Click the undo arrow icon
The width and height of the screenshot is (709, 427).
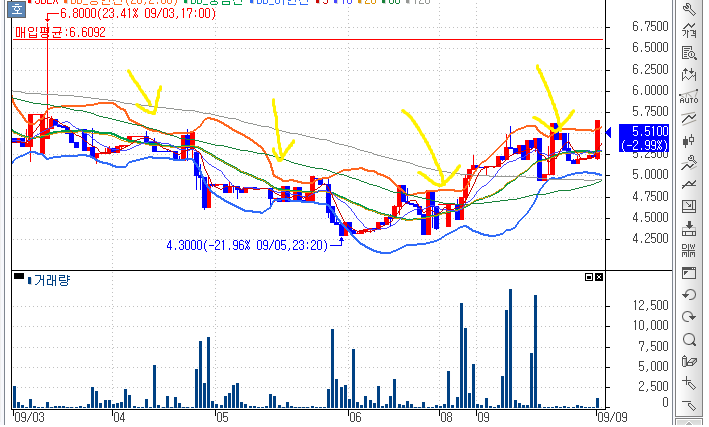(x=689, y=295)
